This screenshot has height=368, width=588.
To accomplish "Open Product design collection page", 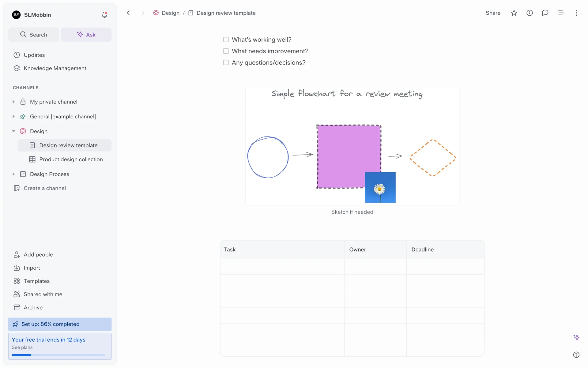I will 71,159.
